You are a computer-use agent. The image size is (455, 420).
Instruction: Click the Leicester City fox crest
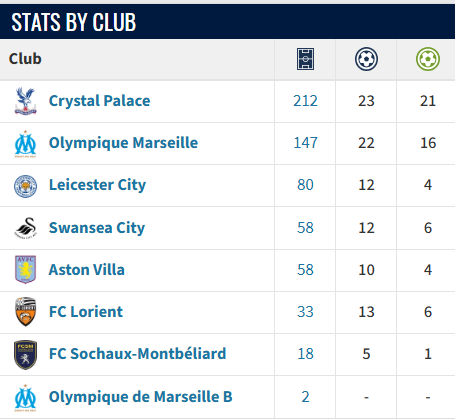point(25,186)
